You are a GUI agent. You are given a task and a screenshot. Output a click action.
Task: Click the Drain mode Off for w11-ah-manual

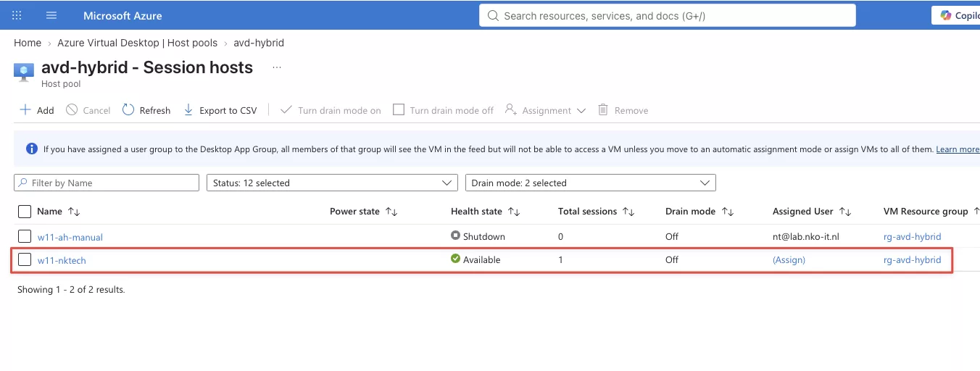(x=672, y=237)
